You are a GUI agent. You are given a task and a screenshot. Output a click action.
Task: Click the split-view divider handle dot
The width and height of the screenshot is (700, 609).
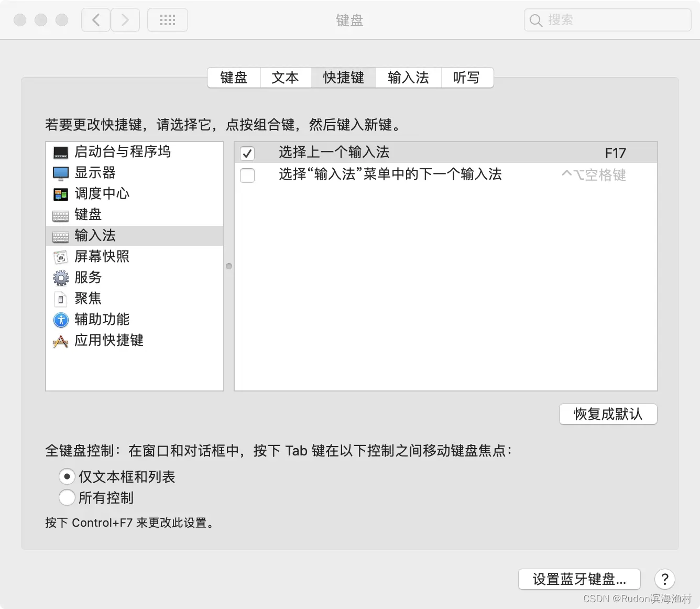point(229,266)
